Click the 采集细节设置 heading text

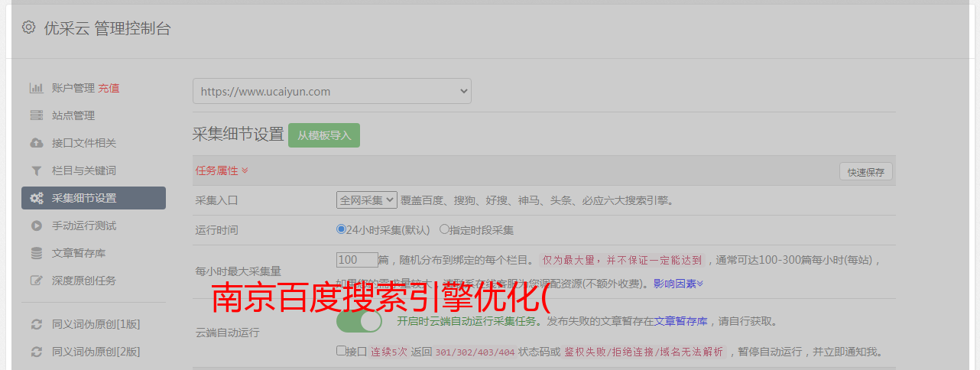pos(239,135)
